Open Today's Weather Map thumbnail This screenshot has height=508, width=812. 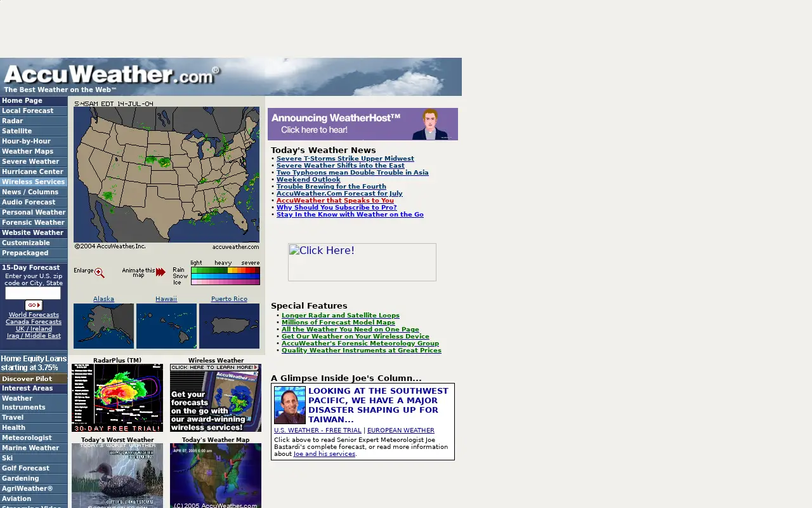(216, 476)
